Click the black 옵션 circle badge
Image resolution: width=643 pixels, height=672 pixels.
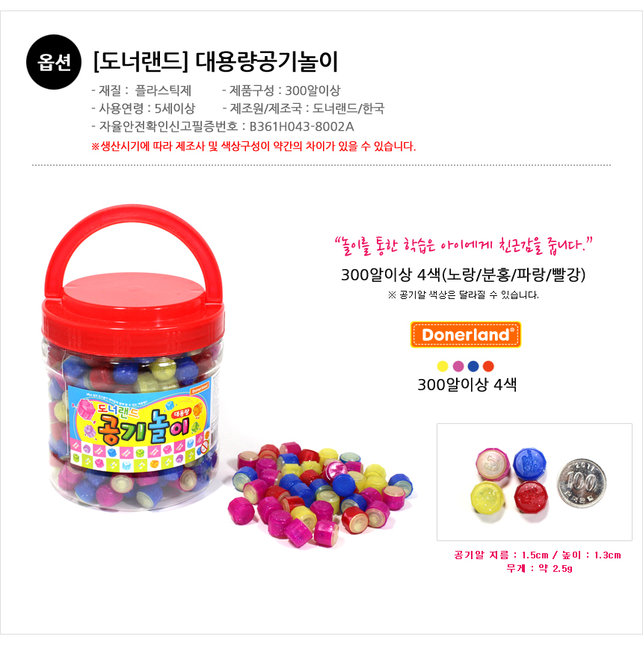pos(54,62)
